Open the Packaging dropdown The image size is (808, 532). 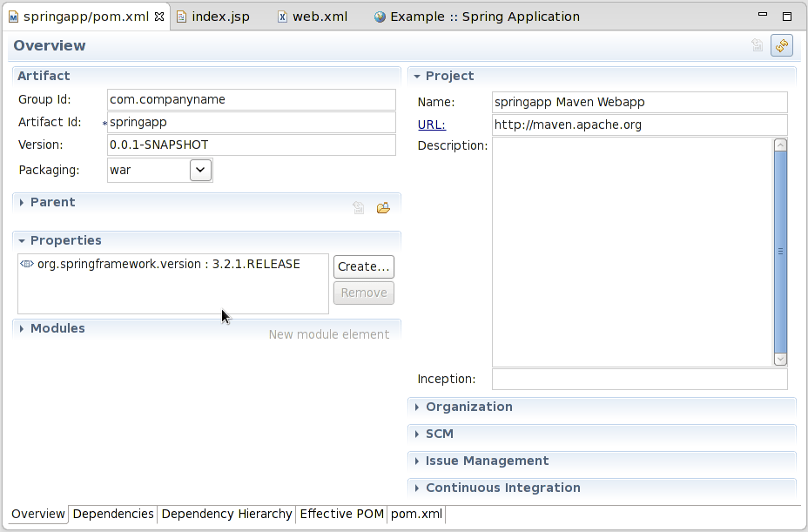click(200, 170)
